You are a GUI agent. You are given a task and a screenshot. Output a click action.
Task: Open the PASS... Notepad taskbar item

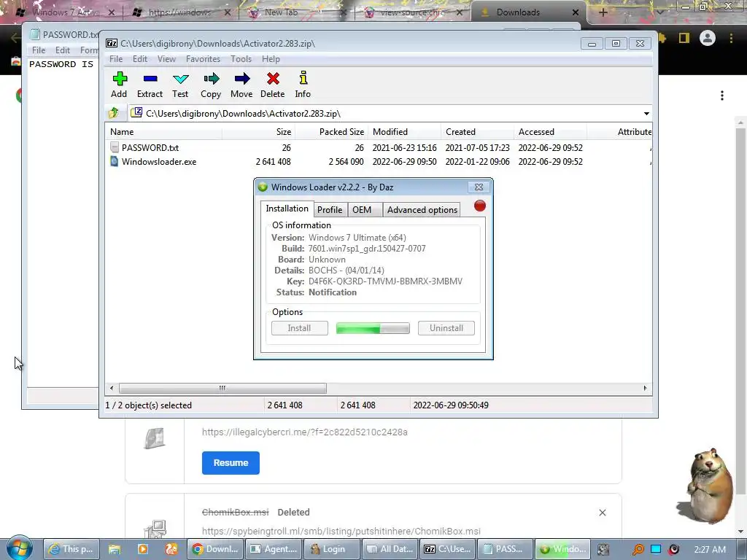point(506,549)
